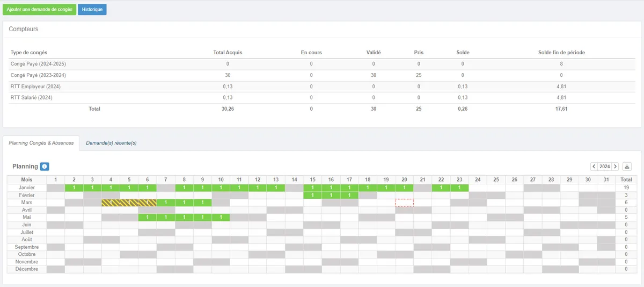This screenshot has width=644, height=287.
Task: Select the Janvier row label
Action: (27, 188)
